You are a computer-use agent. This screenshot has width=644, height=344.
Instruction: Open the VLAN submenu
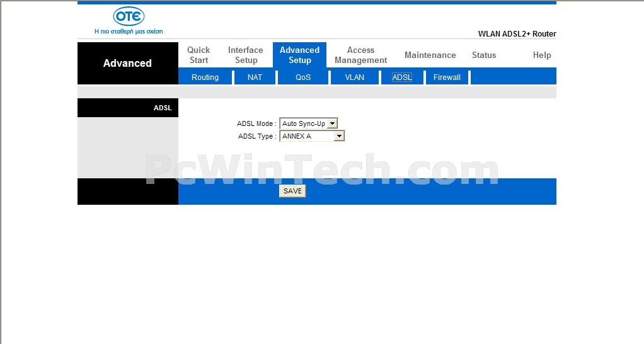[354, 77]
